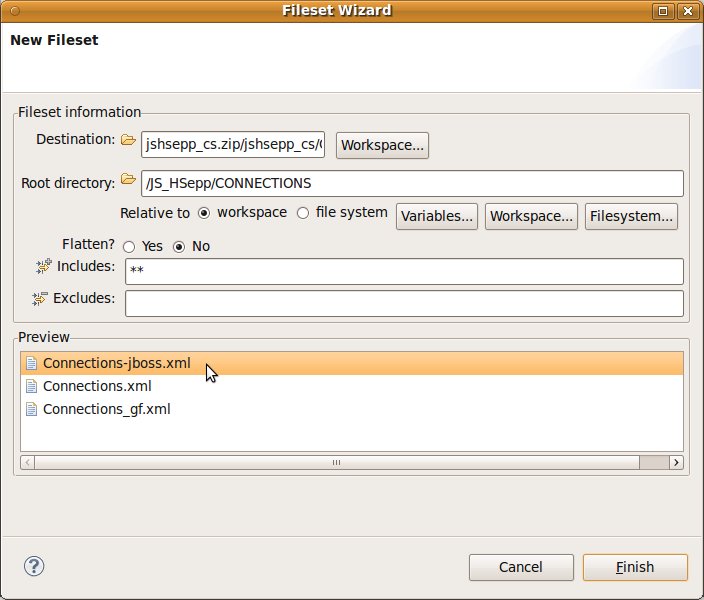Click the Filesystem... browse button
The height and width of the screenshot is (600, 704).
(632, 216)
